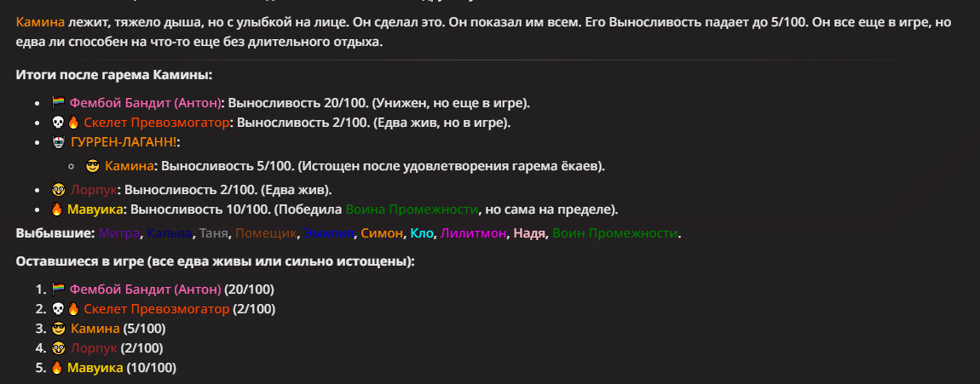Screen dimensions: 980x384
Task: Click pink 'Фембой Бандит (Антон)' in the Выносливость bullet
Action: (x=145, y=103)
